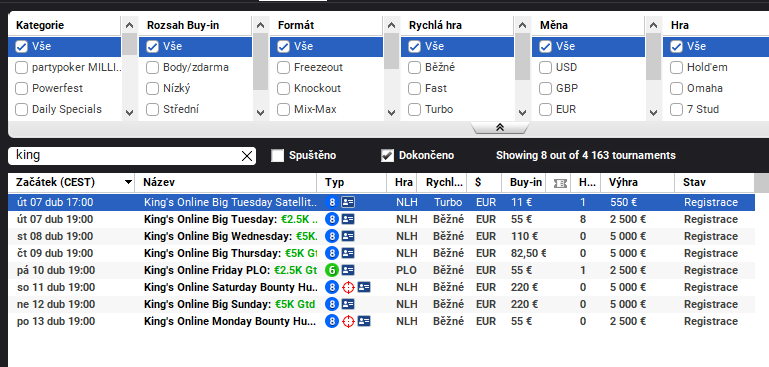Image resolution: width=769 pixels, height=367 pixels.
Task: Check the Freezeout format checkbox
Action: (x=283, y=67)
